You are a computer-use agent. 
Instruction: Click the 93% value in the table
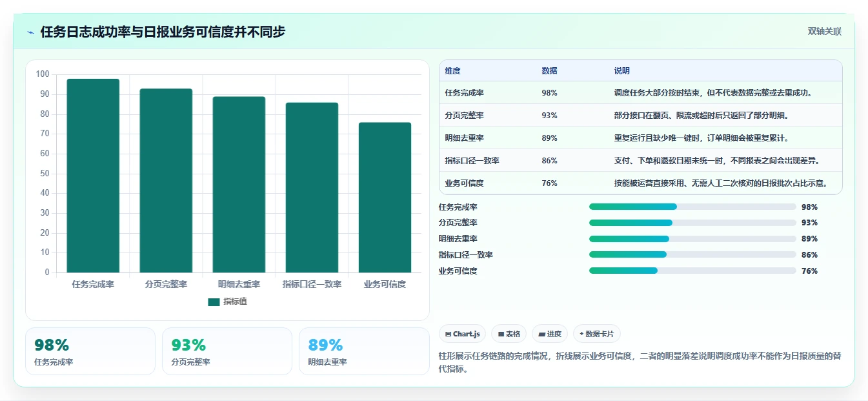(x=549, y=116)
